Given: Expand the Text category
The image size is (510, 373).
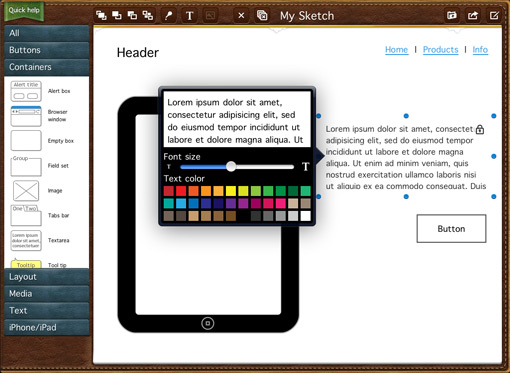Looking at the screenshot, I should point(47,311).
